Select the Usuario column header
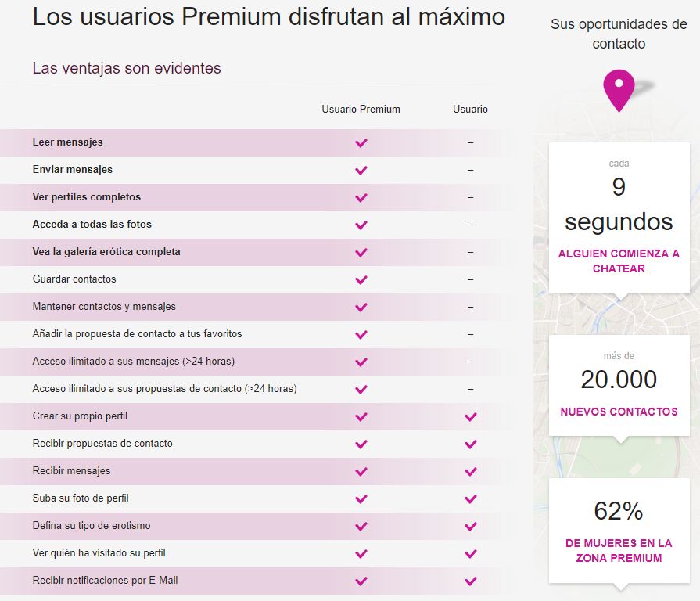Image resolution: width=700 pixels, height=601 pixels. click(x=470, y=109)
